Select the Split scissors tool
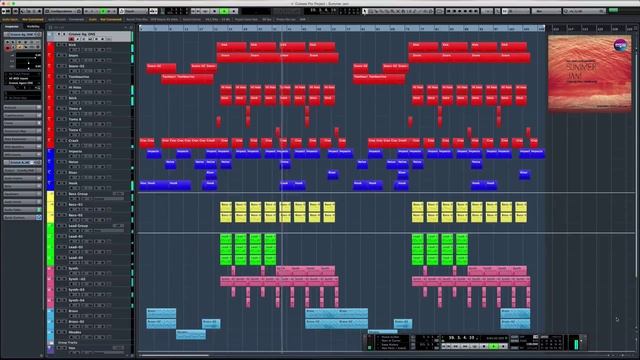 376,11
